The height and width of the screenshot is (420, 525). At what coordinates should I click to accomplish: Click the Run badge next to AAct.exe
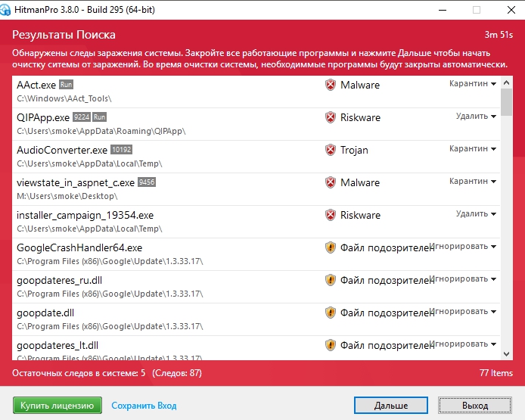[66, 85]
